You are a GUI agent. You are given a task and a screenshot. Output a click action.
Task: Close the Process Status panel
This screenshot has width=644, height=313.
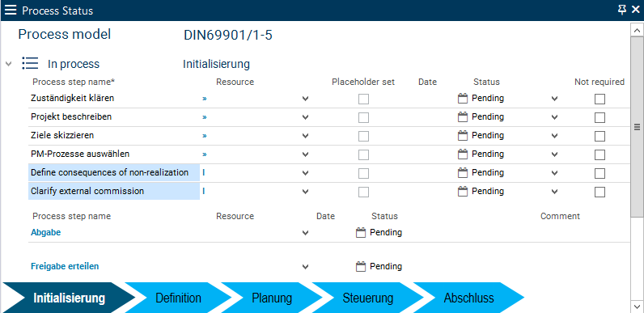[x=635, y=11]
